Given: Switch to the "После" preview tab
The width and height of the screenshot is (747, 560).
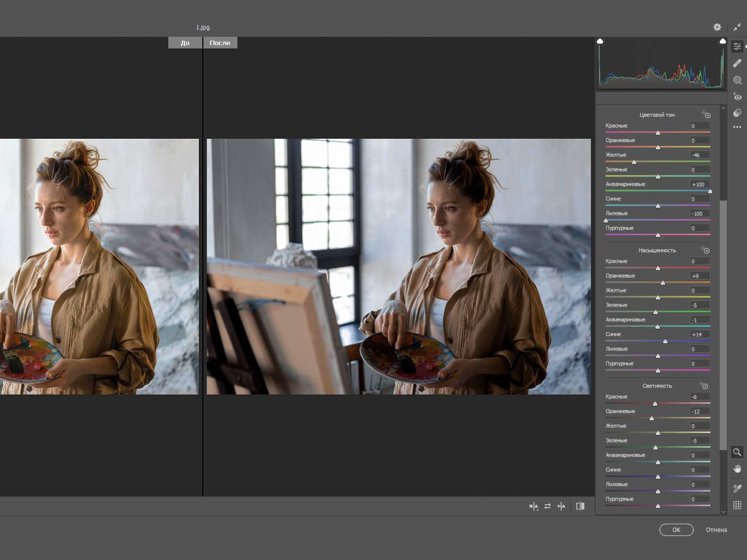Looking at the screenshot, I should pyautogui.click(x=220, y=43).
